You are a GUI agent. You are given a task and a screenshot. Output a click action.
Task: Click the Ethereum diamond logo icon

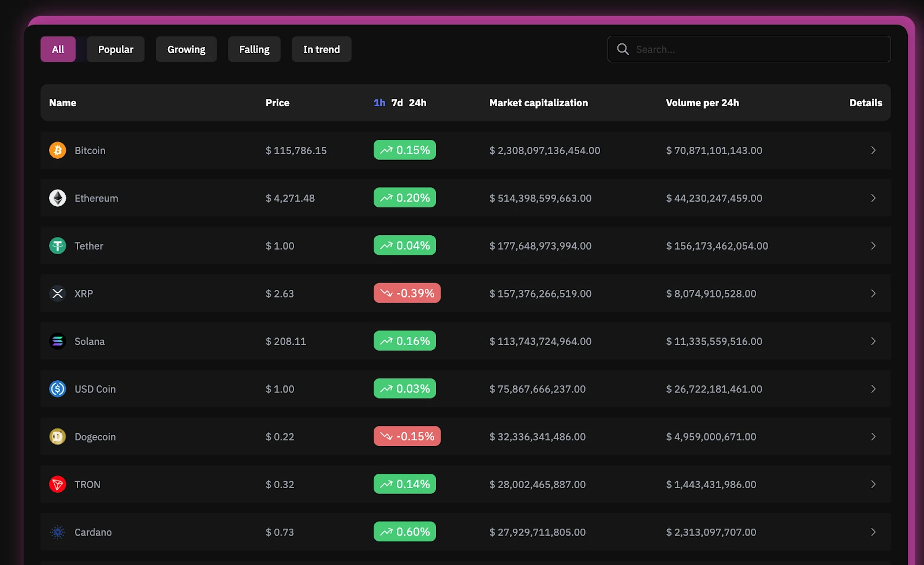pyautogui.click(x=58, y=198)
